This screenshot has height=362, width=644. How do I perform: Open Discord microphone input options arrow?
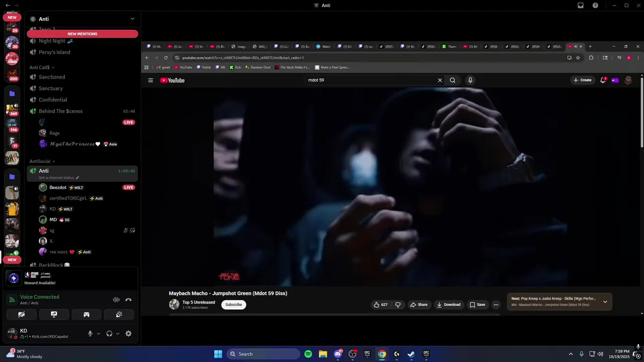[x=99, y=333]
